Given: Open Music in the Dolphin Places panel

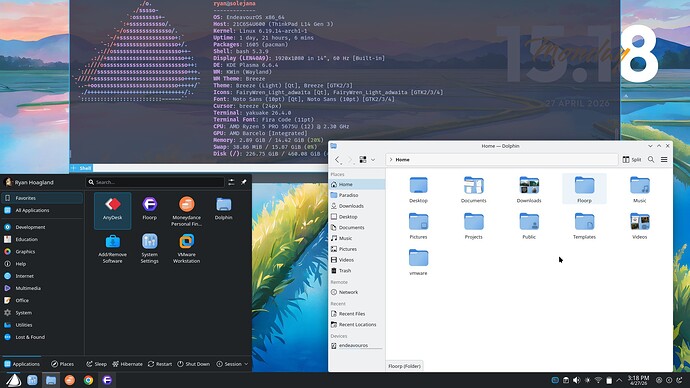Looking at the screenshot, I should [x=357, y=238].
